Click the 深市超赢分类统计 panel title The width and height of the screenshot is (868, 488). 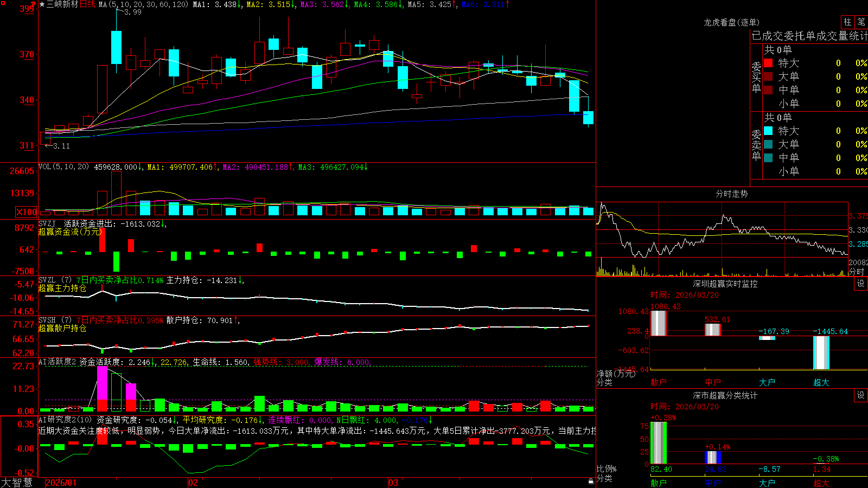[725, 395]
